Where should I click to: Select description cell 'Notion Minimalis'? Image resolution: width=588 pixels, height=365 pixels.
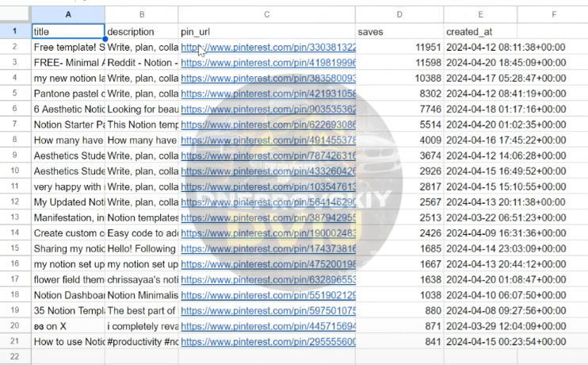(142, 295)
